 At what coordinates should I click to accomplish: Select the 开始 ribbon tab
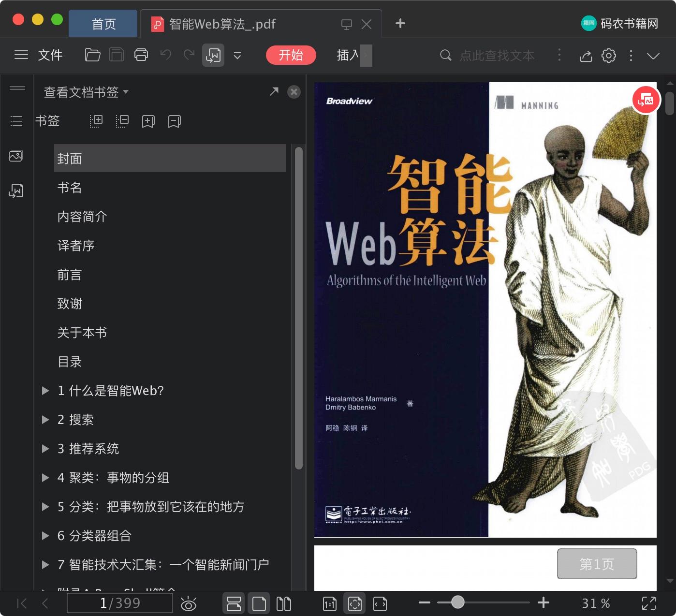point(291,55)
